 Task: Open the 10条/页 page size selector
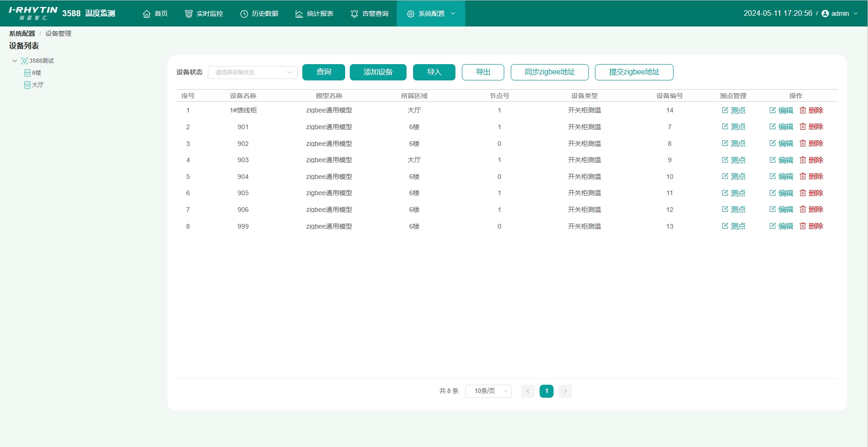pyautogui.click(x=488, y=391)
